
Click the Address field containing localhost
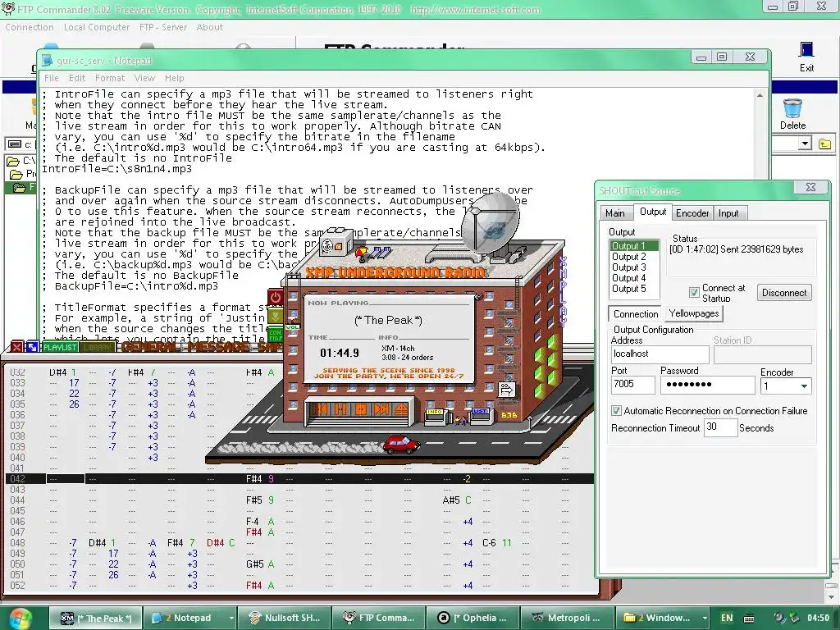660,354
